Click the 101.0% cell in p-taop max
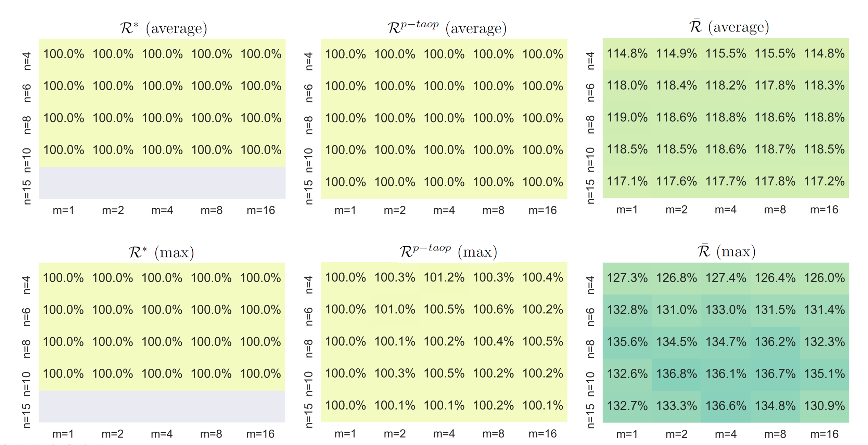This screenshot has width=868, height=445. [395, 309]
